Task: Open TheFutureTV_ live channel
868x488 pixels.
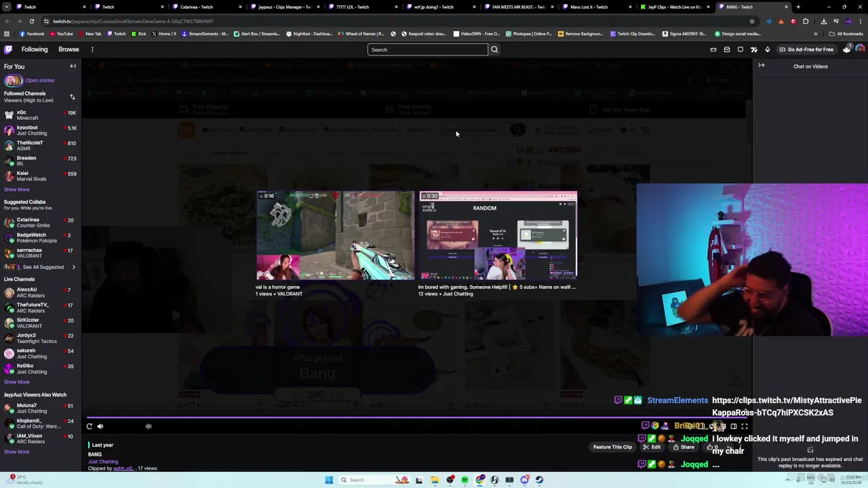Action: [x=40, y=308]
